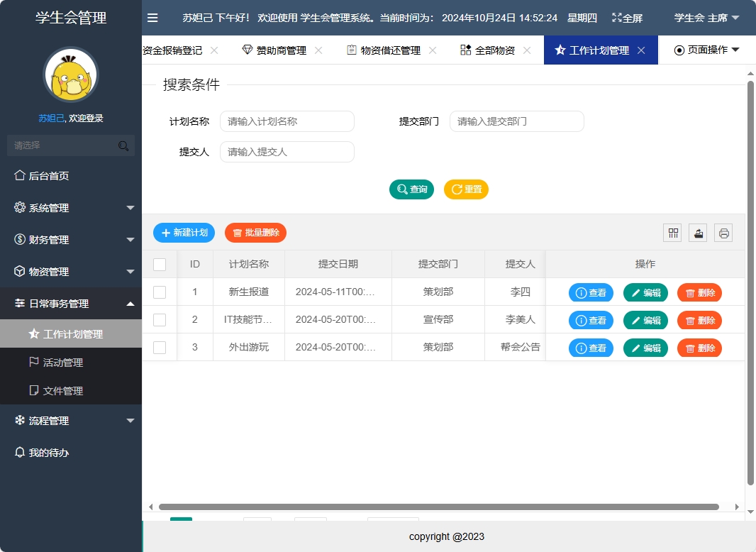The image size is (756, 552).
Task: Collapse the sidebar with the hamburger icon
Action: click(152, 18)
